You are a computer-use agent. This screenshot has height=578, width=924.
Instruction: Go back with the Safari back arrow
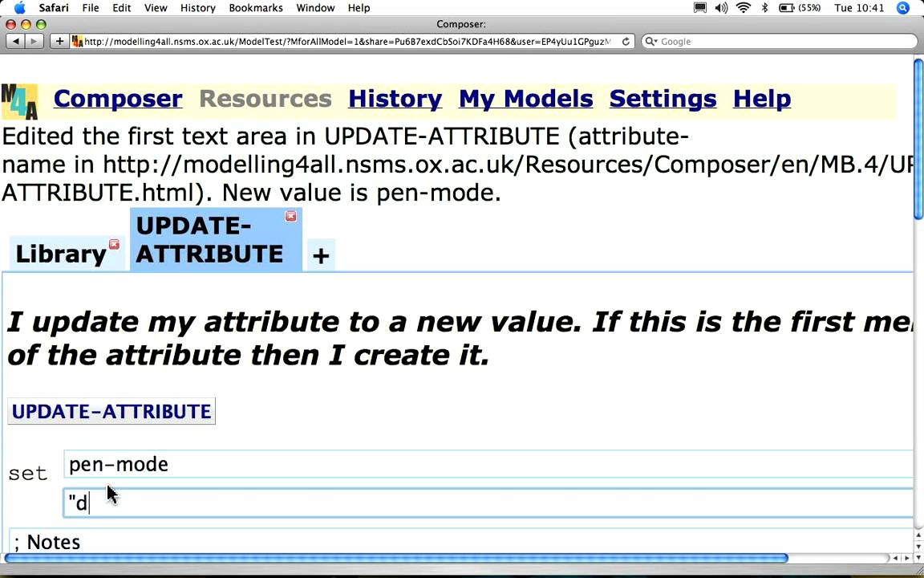pos(15,41)
